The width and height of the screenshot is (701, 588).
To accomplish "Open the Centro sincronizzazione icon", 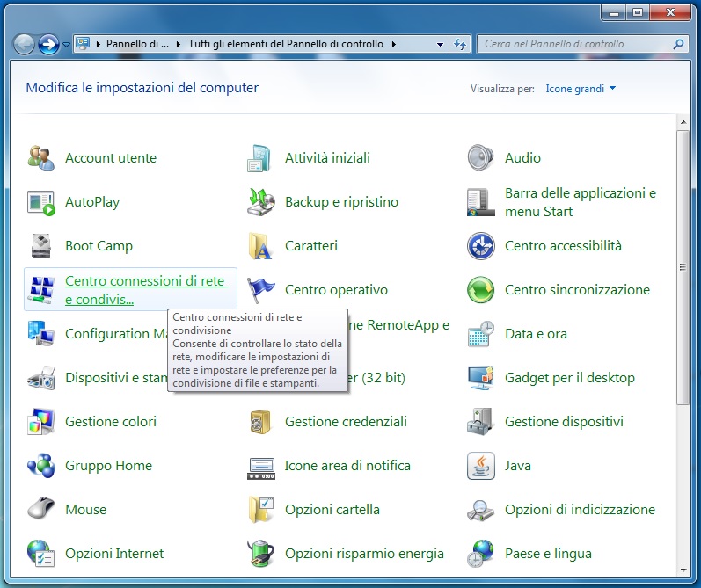I will 480,289.
